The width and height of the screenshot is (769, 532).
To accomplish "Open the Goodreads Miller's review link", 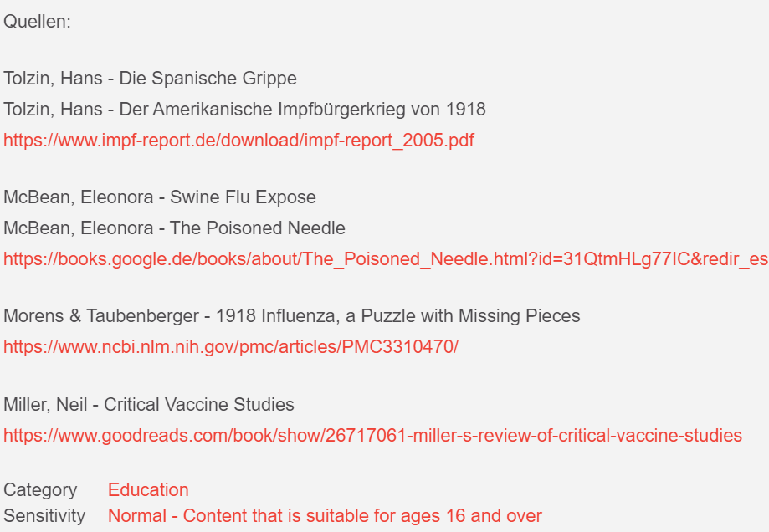I will coord(372,436).
